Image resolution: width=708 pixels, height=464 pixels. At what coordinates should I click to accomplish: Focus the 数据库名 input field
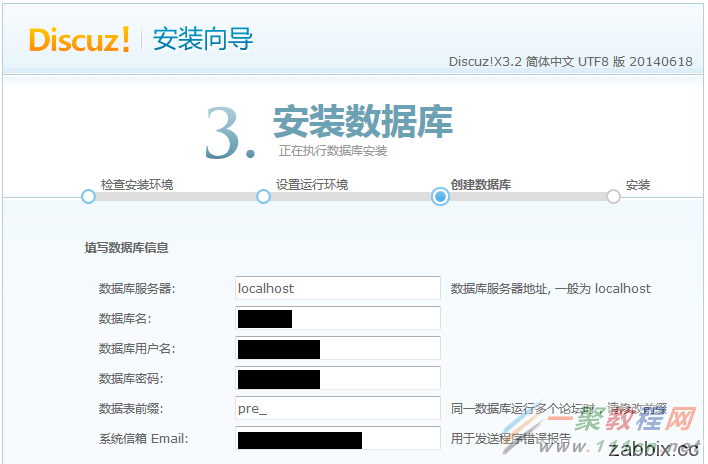[x=338, y=318]
